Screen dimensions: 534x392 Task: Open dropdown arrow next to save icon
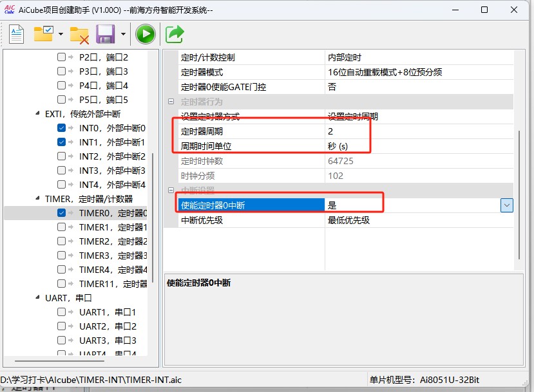coord(123,34)
